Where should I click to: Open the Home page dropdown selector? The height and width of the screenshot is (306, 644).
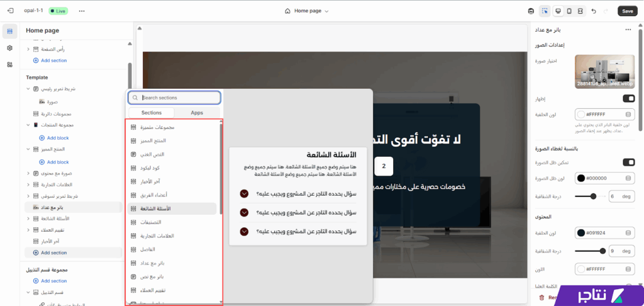[307, 11]
